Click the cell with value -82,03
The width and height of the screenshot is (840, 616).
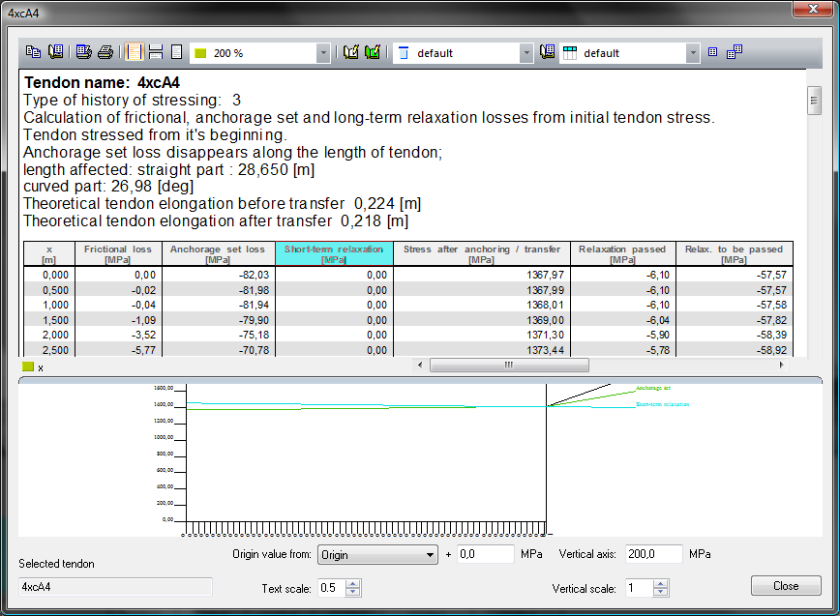[x=218, y=275]
